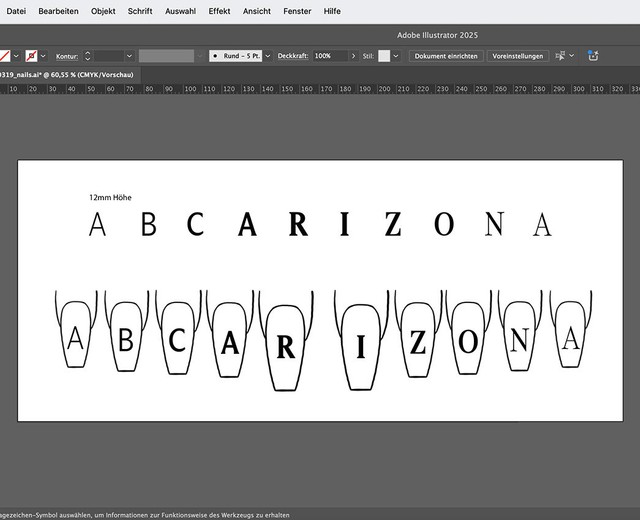
Task: Click the '12mm Höhe' text label on artboard
Action: coord(110,197)
